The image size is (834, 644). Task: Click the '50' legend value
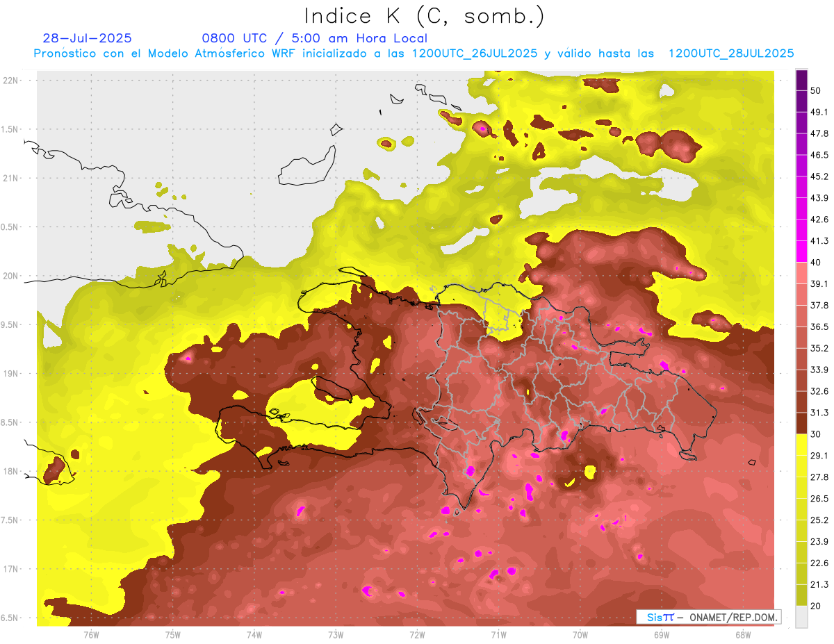(816, 90)
